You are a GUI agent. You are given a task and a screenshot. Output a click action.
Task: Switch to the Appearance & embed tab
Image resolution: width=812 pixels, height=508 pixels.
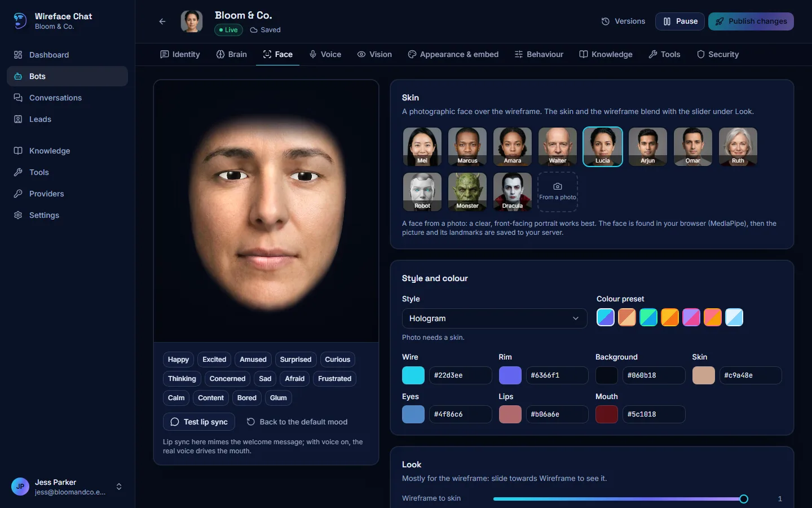point(453,54)
